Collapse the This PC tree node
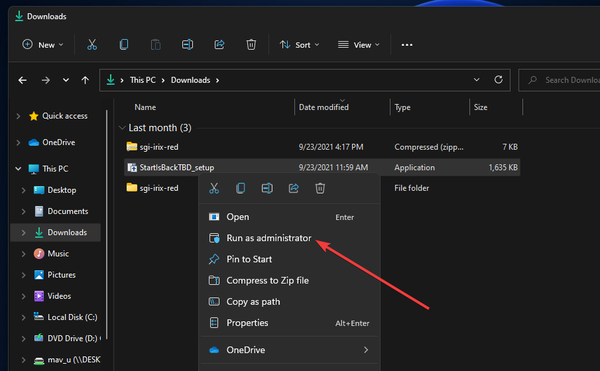 coord(18,169)
